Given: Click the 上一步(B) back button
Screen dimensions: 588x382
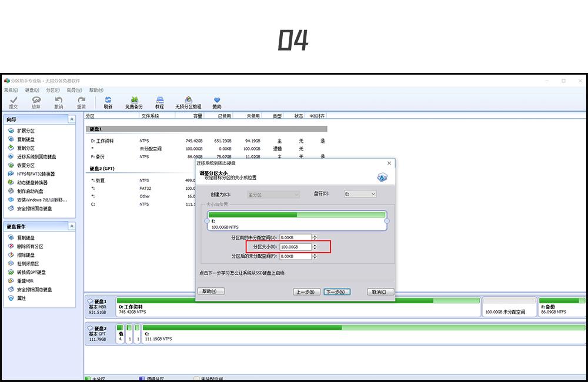Looking at the screenshot, I should coord(306,291).
